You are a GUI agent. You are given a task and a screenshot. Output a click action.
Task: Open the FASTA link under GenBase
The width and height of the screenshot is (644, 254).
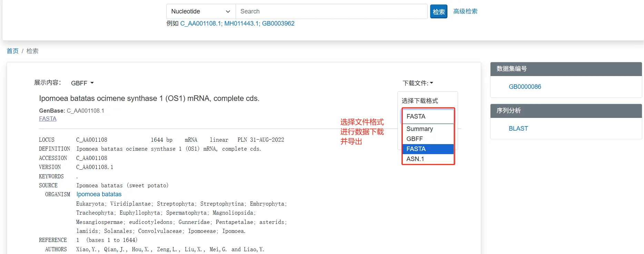48,119
